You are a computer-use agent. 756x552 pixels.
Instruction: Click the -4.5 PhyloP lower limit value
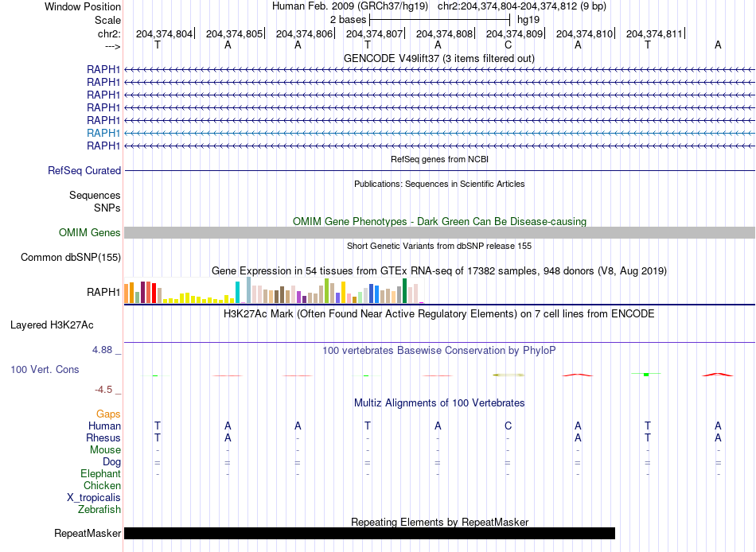[x=103, y=390]
